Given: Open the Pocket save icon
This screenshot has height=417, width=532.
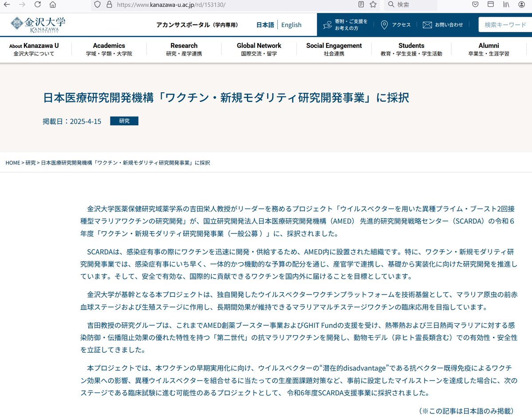Looking at the screenshot, I should [x=475, y=4].
